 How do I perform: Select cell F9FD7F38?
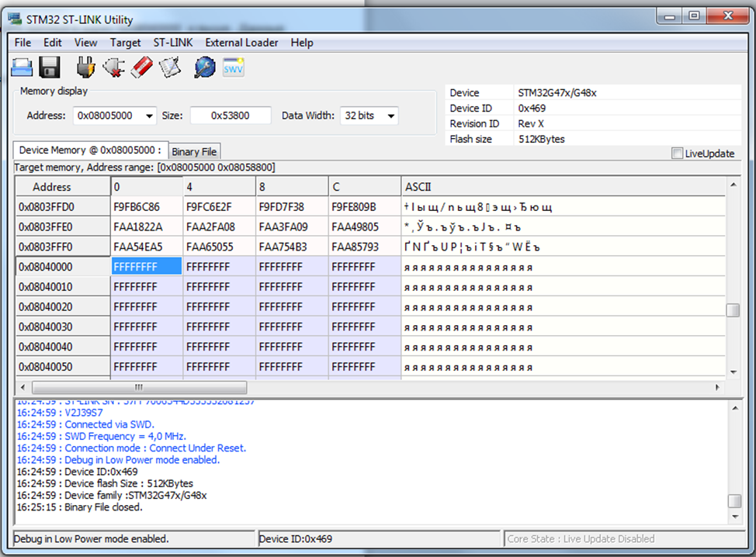click(292, 206)
